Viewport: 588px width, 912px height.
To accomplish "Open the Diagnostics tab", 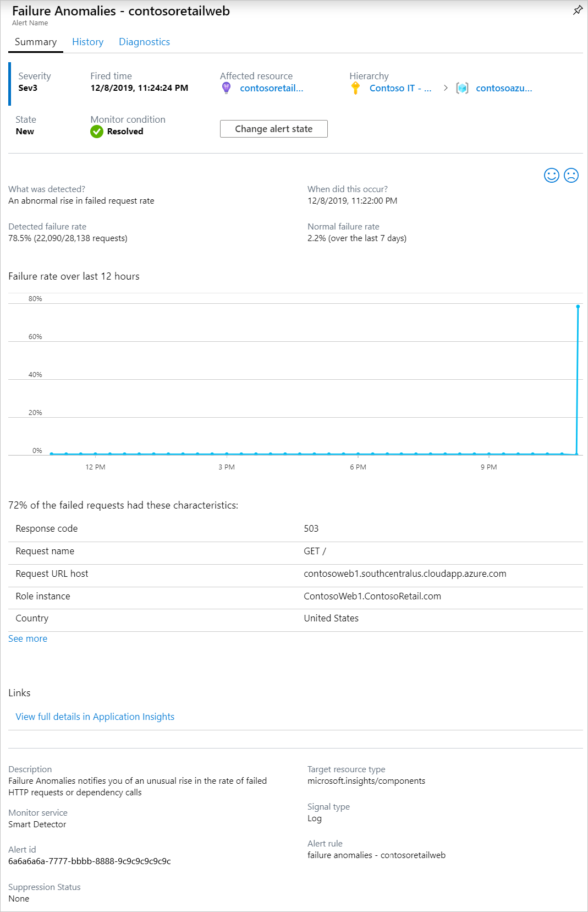I will 144,42.
